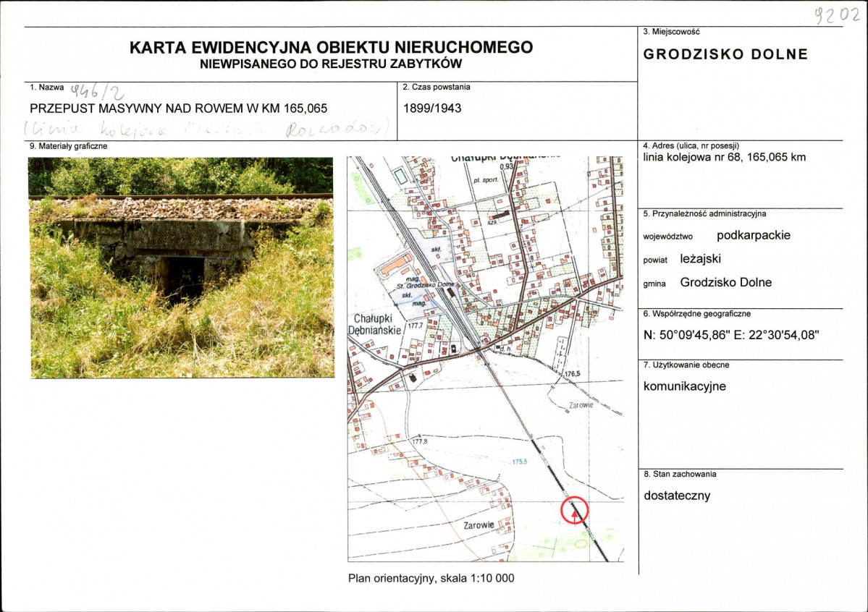Click the gmina value 'Grodzisko Dolne'

point(725,282)
